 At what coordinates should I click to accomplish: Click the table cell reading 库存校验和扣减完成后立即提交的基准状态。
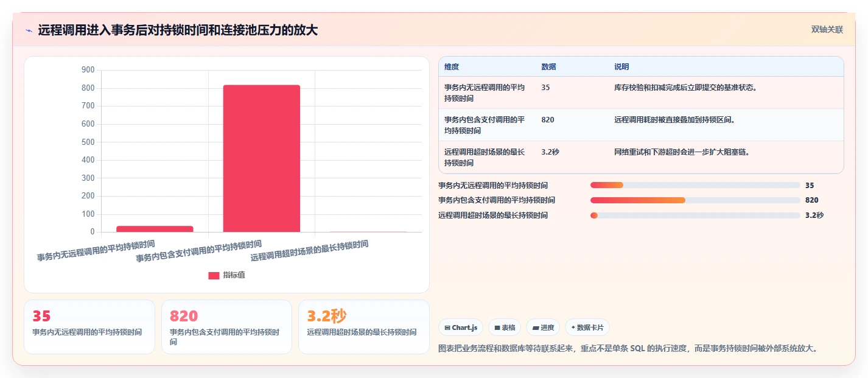(685, 88)
